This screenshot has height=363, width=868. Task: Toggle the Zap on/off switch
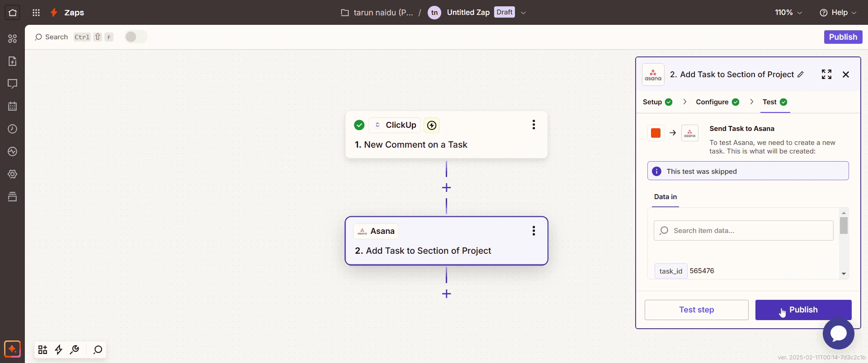pyautogui.click(x=136, y=37)
